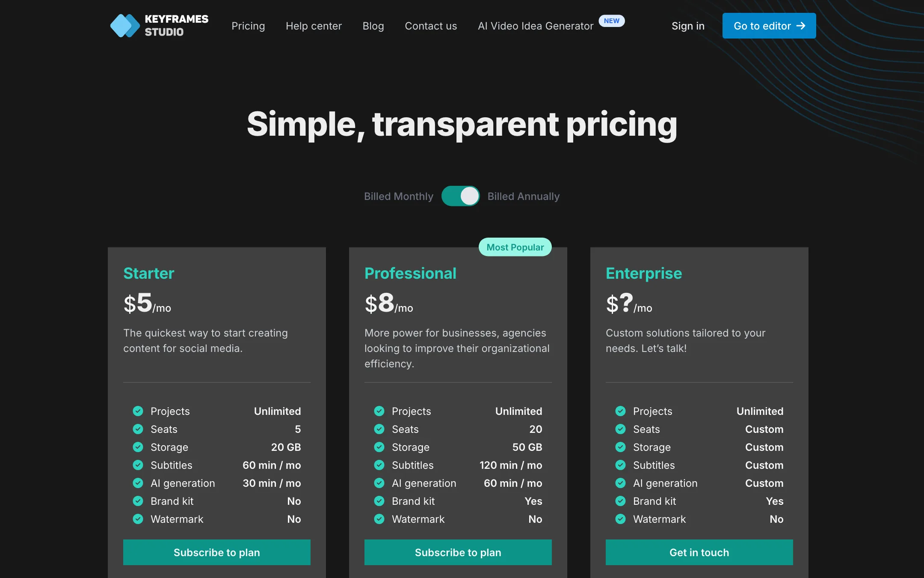Subscribe to the Professional plan
The height and width of the screenshot is (578, 924).
click(x=458, y=552)
